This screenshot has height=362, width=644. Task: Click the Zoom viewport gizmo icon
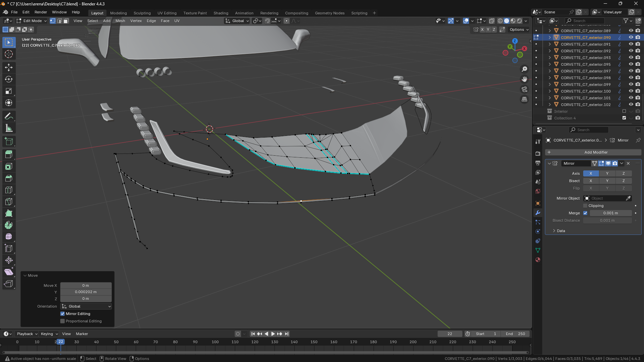coord(524,69)
